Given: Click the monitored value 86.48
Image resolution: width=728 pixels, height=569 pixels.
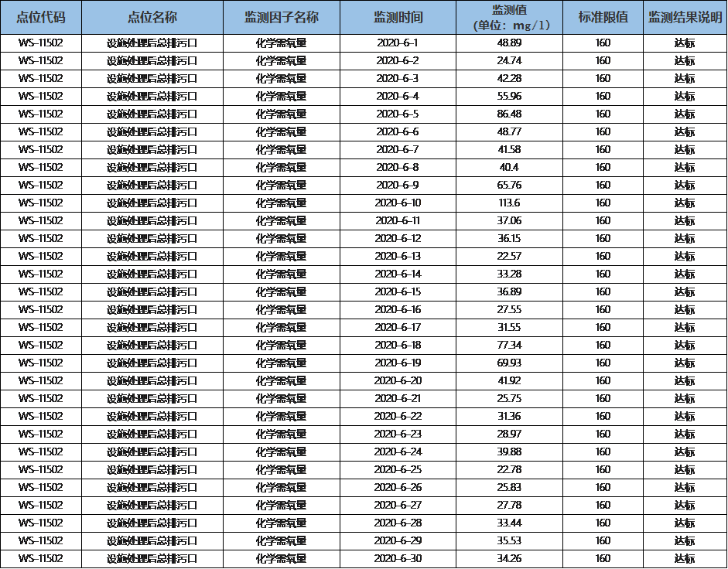Looking at the screenshot, I should pos(509,114).
